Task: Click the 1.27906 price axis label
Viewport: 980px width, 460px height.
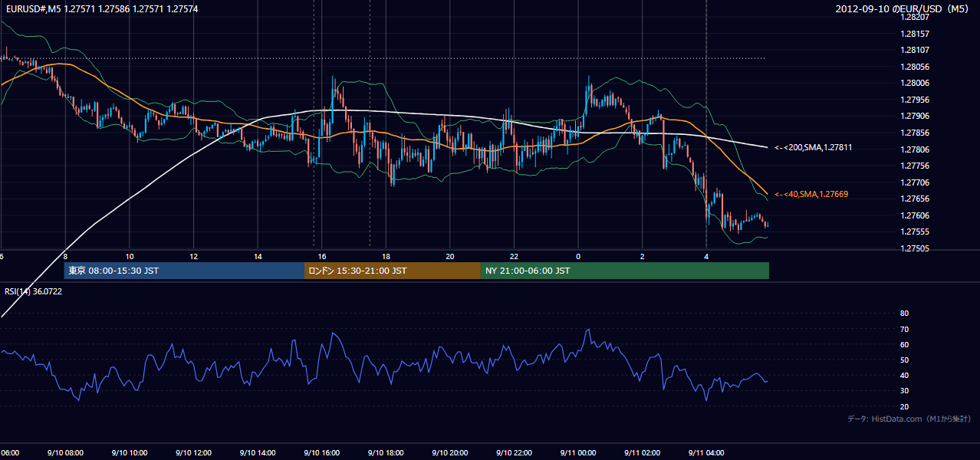Action: tap(916, 116)
